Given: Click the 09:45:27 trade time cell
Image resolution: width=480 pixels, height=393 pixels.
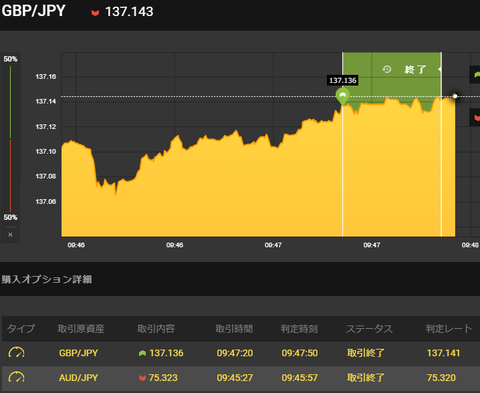Looking at the screenshot, I should [x=235, y=378].
